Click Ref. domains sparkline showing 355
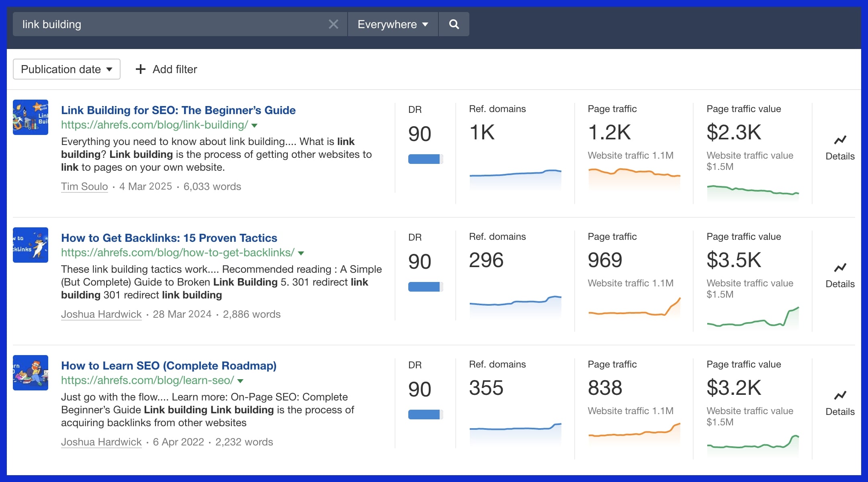Image resolution: width=868 pixels, height=482 pixels. point(515,434)
